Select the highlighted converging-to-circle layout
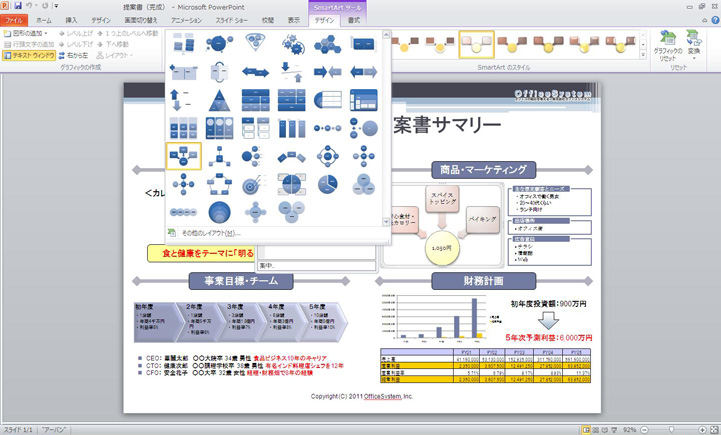Viewport: 721px width, 435px height. [183, 156]
